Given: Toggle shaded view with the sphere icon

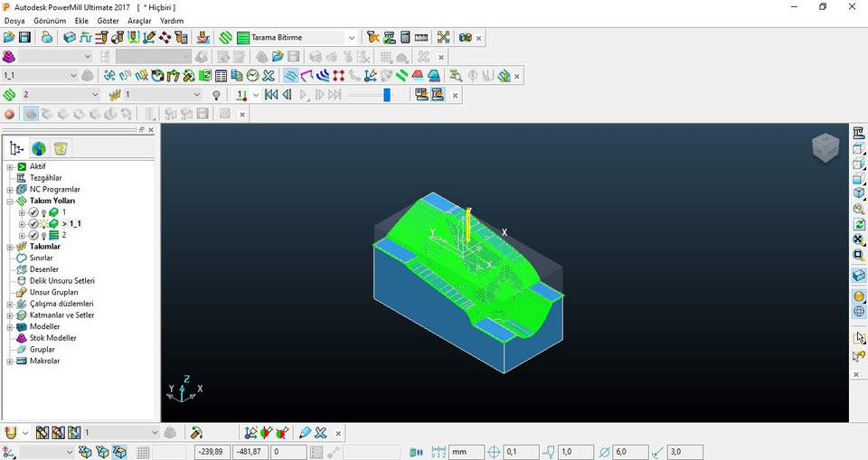Looking at the screenshot, I should point(859,296).
